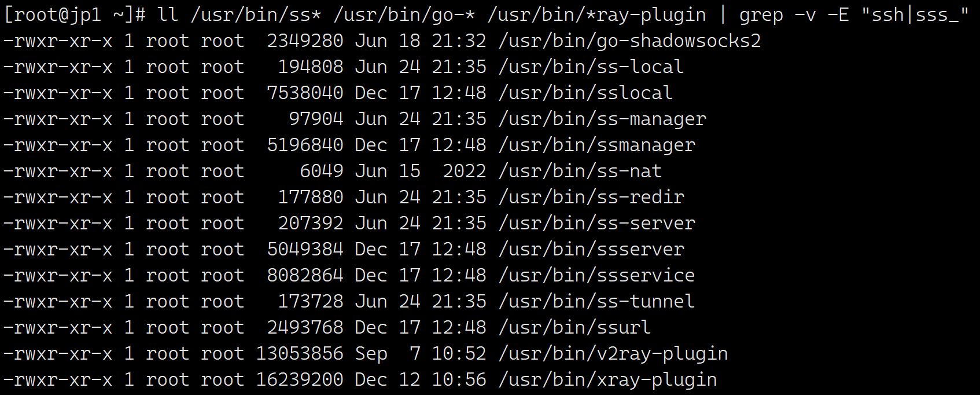The height and width of the screenshot is (395, 980).
Task: Click the grep pattern "ssh|sss_" string
Action: tap(915, 14)
